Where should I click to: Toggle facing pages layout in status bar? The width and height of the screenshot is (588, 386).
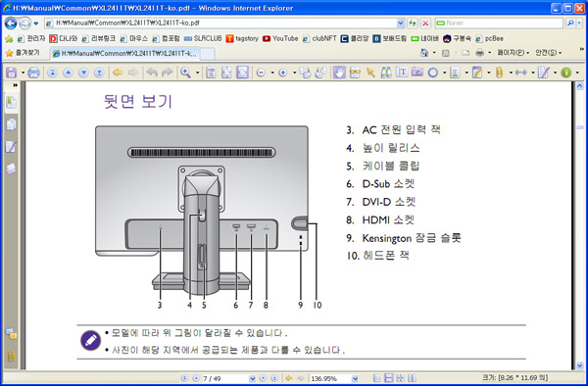tap(412, 378)
